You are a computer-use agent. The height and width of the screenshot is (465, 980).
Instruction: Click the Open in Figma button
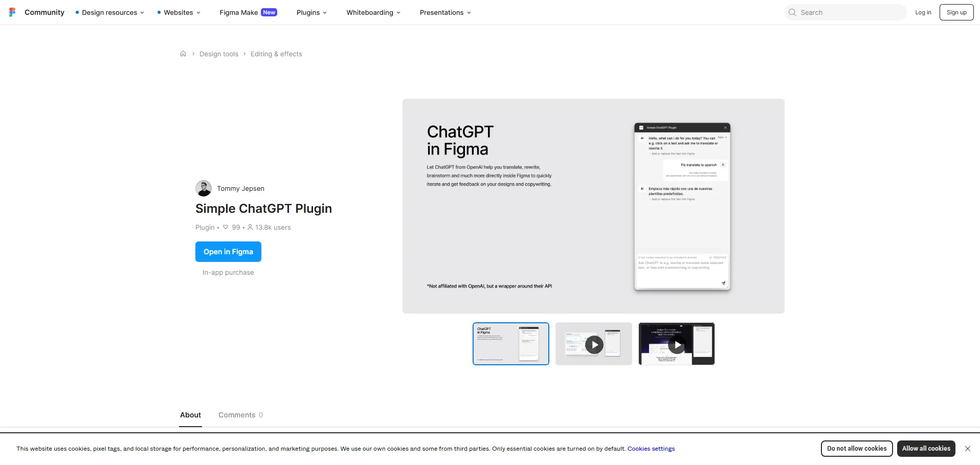point(228,252)
